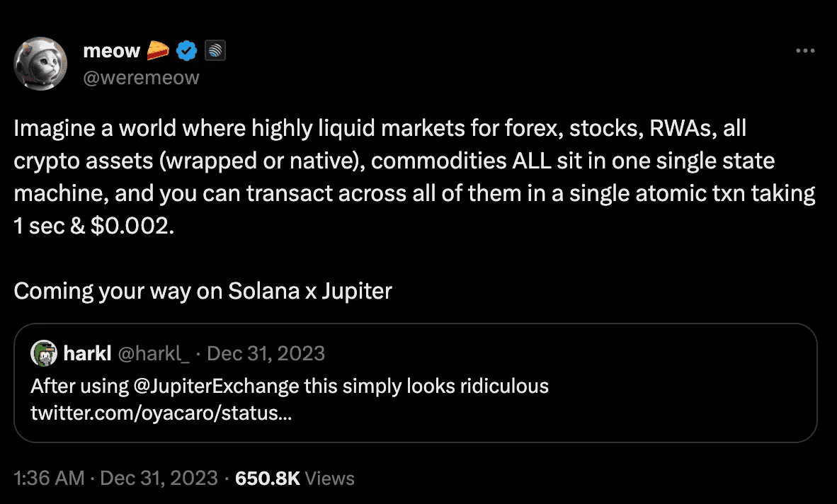Click the 1:36 AM timestamp
Image resolution: width=837 pixels, height=504 pixels.
48,478
